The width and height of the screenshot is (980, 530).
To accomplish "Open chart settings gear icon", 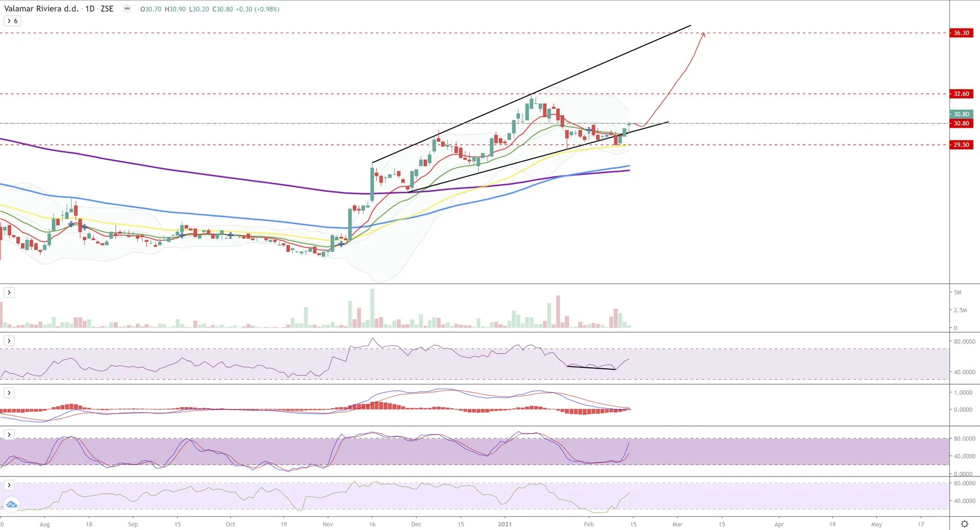I will [x=964, y=524].
